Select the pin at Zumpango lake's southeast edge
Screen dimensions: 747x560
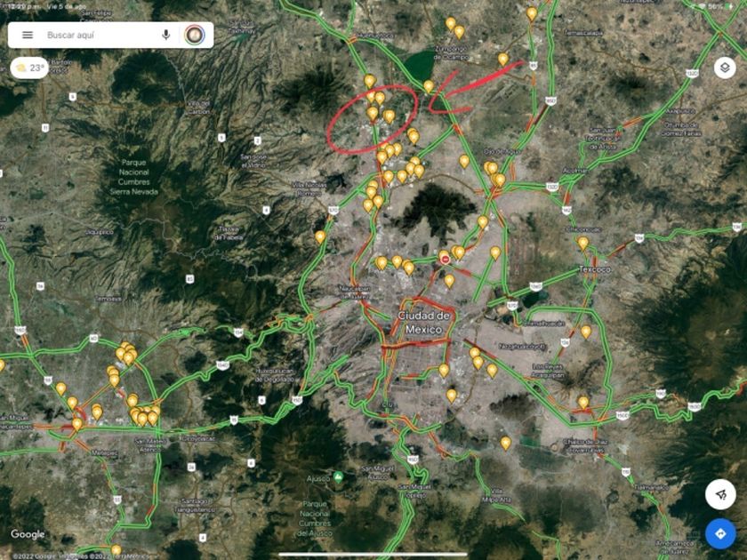click(429, 87)
